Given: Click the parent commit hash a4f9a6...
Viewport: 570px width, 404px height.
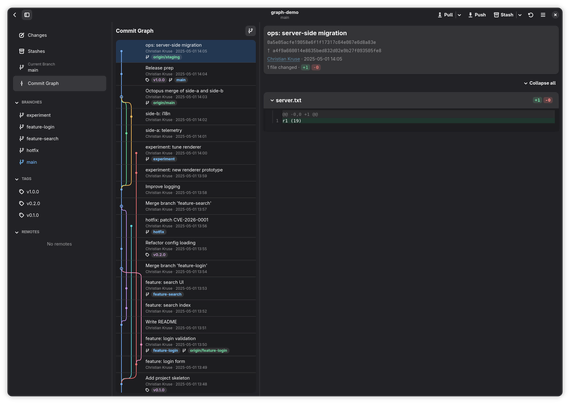Looking at the screenshot, I should click(327, 51).
